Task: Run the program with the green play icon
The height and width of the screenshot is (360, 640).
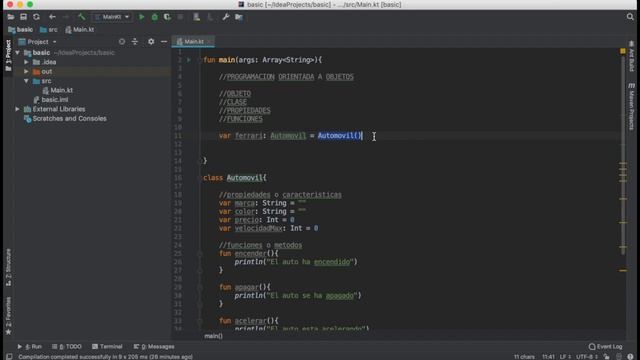Action: coord(142,17)
